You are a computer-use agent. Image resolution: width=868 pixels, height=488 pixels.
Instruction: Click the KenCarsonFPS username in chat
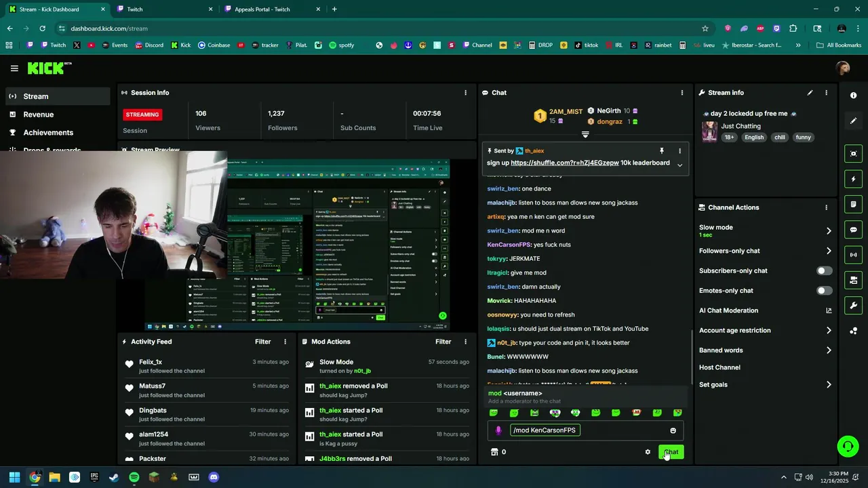(x=509, y=245)
